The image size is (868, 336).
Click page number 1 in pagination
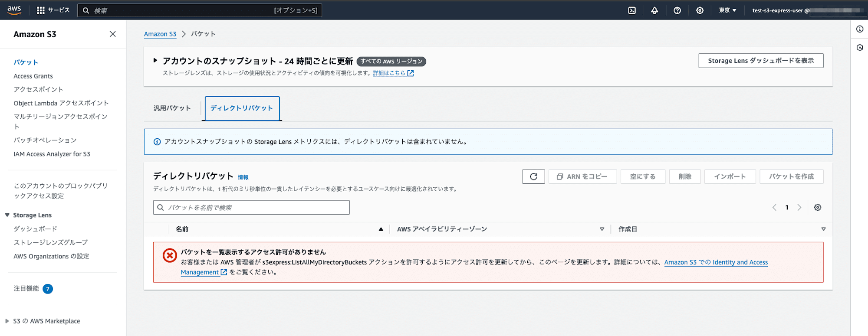coord(787,208)
